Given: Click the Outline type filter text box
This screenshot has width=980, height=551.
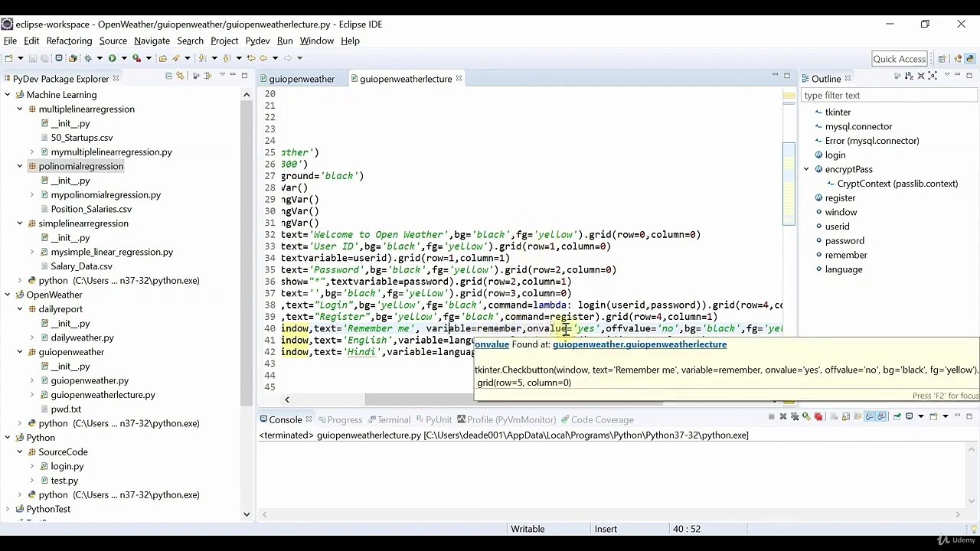Looking at the screenshot, I should (x=890, y=96).
